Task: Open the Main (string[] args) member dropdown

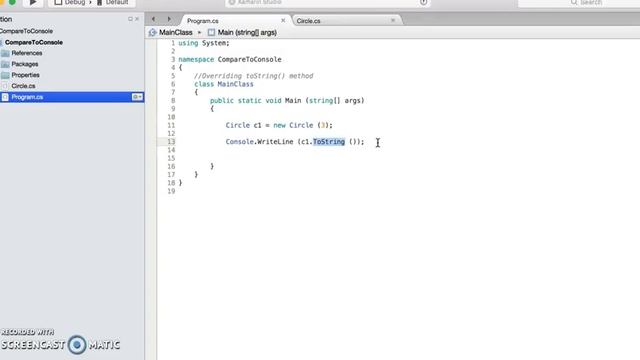Action: [x=247, y=33]
